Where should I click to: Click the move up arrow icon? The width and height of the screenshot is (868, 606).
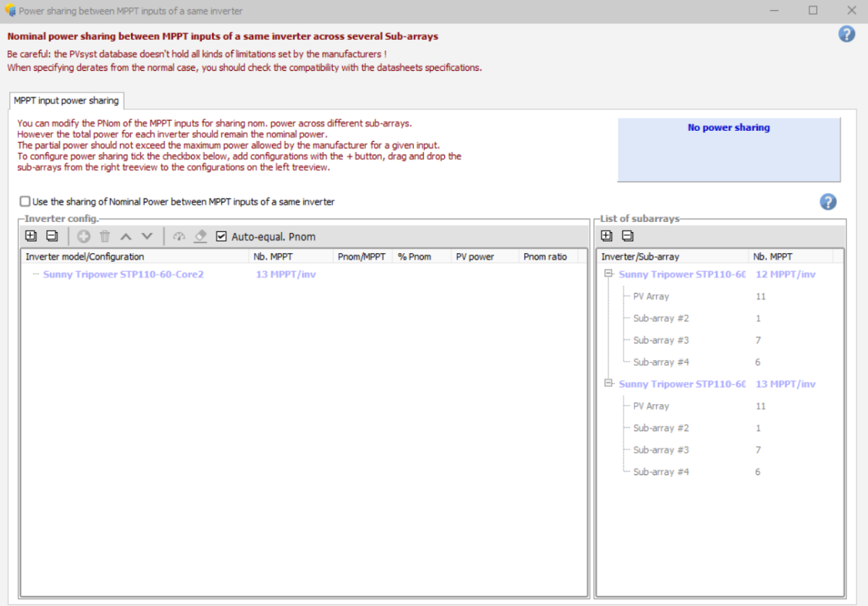[126, 236]
